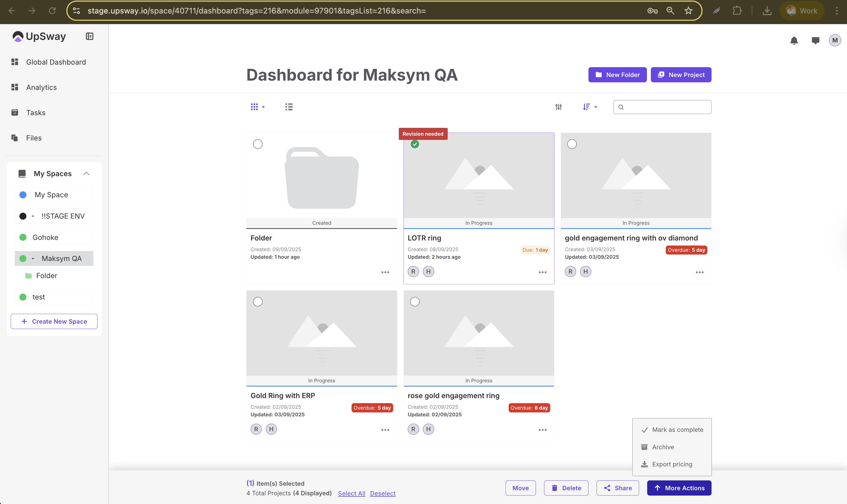Click the Select All link
847x504 pixels.
coord(352,493)
